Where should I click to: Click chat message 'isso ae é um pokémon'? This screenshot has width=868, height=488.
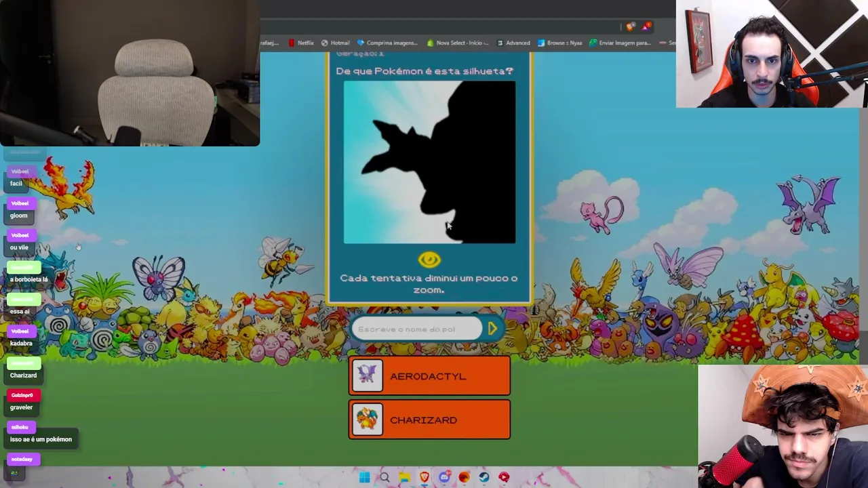coord(41,439)
